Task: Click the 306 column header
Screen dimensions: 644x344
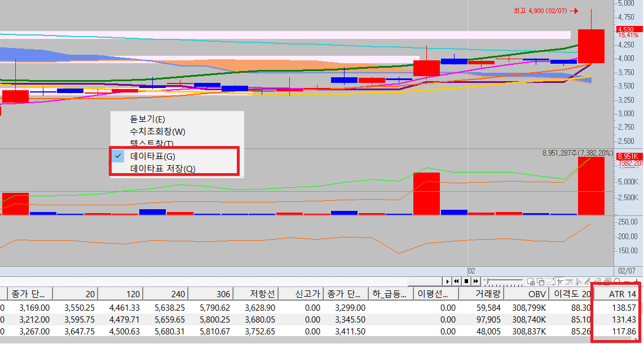Action: click(211, 294)
